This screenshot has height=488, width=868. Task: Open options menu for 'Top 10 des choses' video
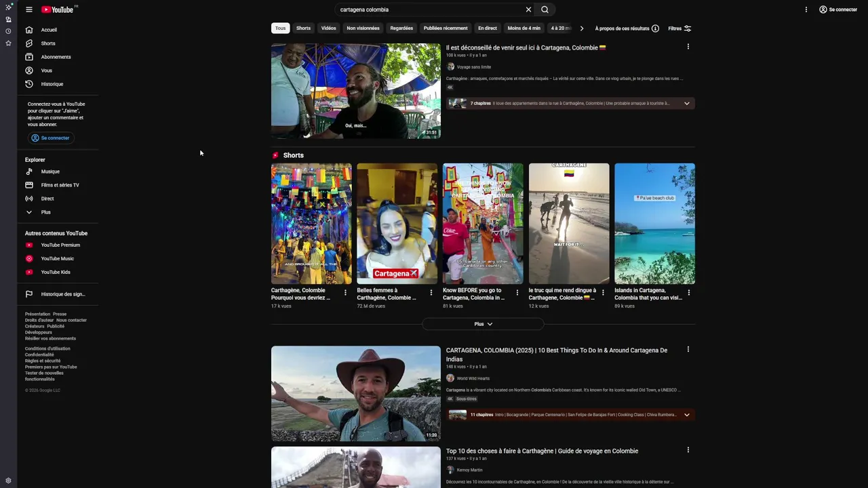point(688,450)
